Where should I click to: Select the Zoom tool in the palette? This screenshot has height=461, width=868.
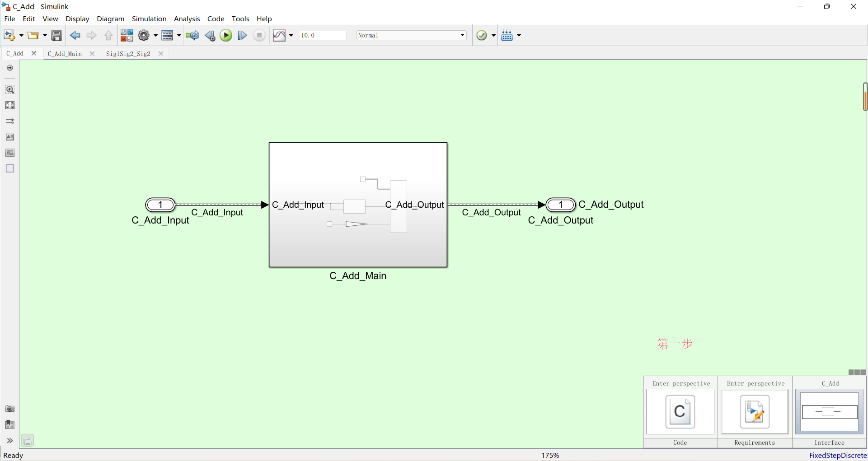point(10,89)
